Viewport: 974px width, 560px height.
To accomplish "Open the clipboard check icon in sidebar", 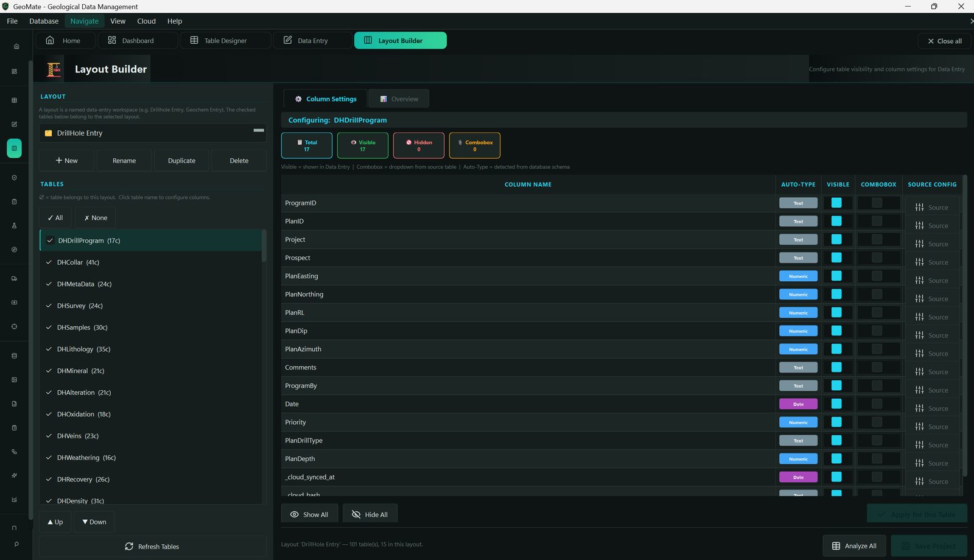I will tap(14, 201).
